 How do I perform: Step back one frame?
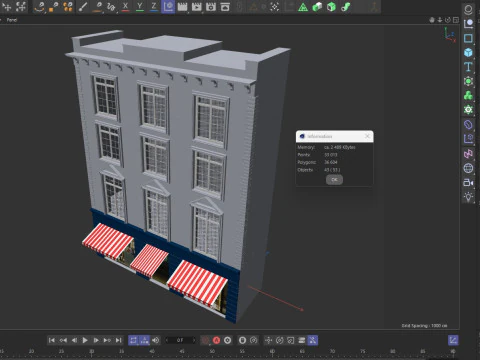74,340
